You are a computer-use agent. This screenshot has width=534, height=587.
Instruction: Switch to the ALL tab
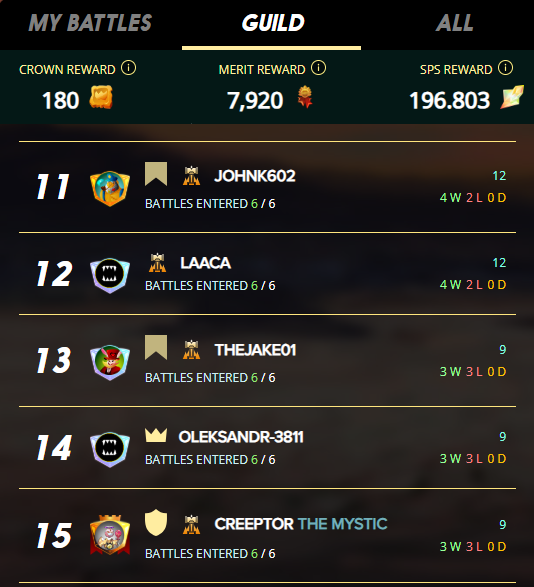pyautogui.click(x=454, y=23)
